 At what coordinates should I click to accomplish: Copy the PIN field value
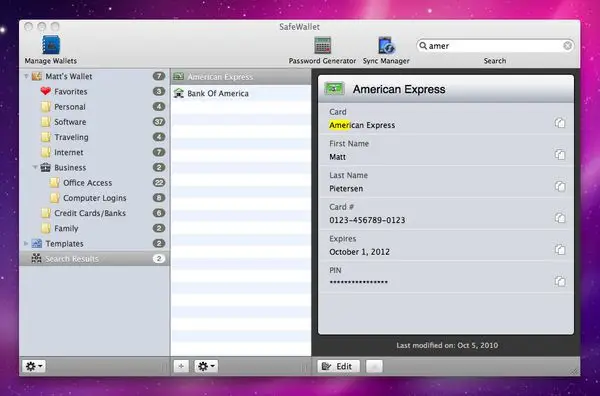(x=560, y=281)
